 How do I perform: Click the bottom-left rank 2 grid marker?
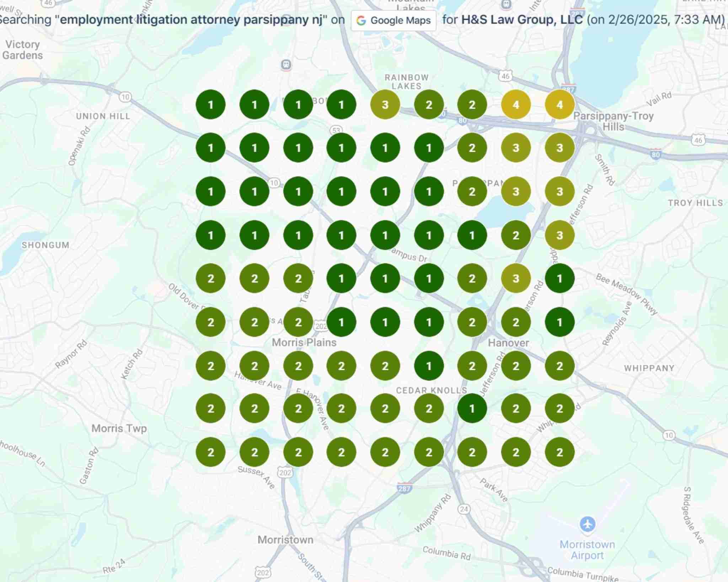(210, 452)
